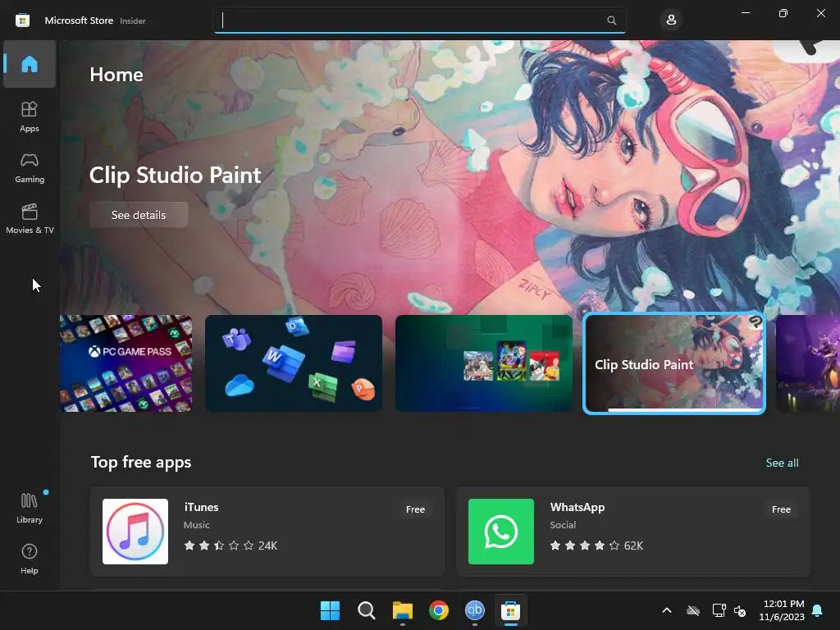Open the Home tab in sidebar
The height and width of the screenshot is (630, 840).
[x=30, y=64]
